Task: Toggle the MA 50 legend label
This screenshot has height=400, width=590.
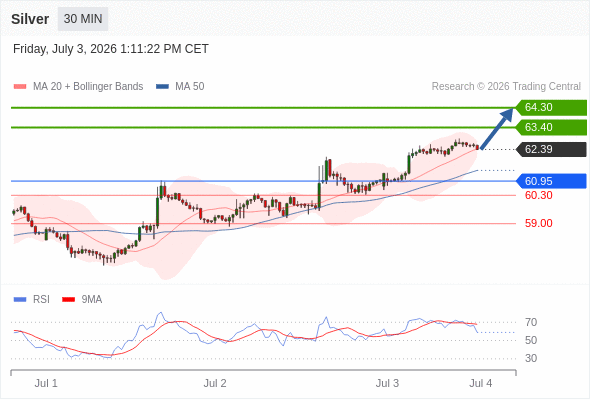Action: click(x=190, y=87)
